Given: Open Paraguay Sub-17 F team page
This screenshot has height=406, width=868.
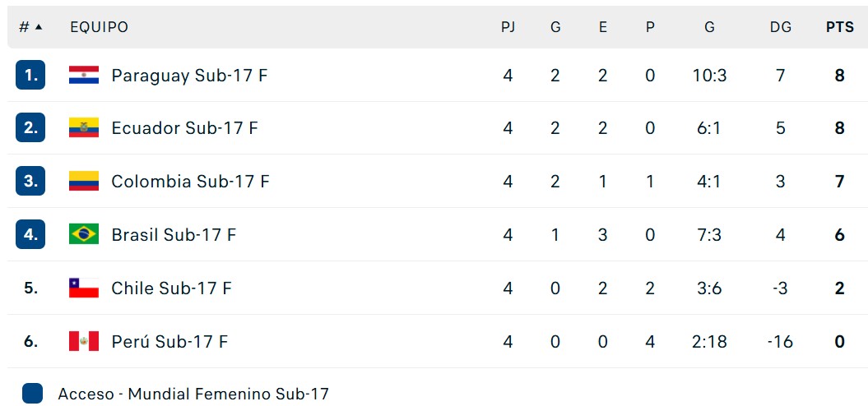Looking at the screenshot, I should 189,76.
